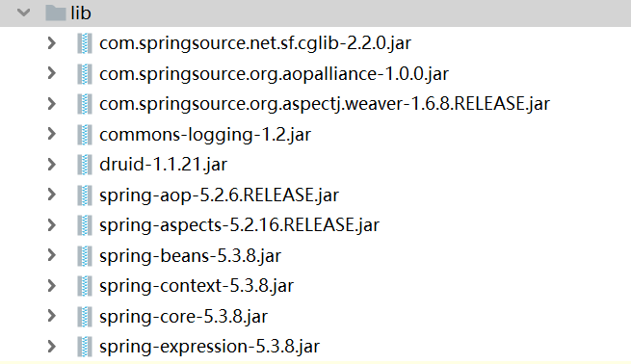The height and width of the screenshot is (364, 631).
Task: Click jar icon of commons-logging-1.2.jar
Action: [x=85, y=135]
